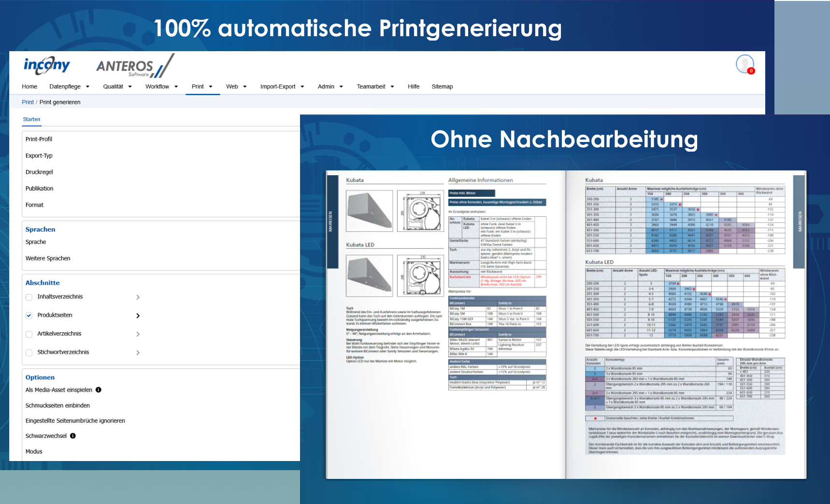Go to the Home menu item
The image size is (830, 504).
coord(29,86)
